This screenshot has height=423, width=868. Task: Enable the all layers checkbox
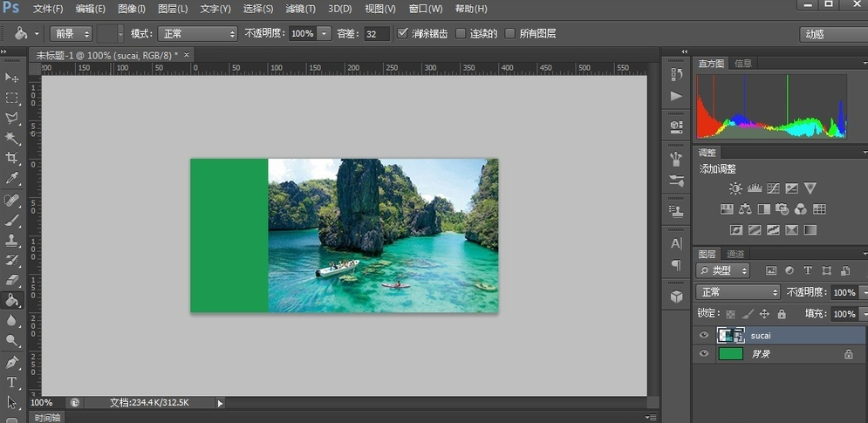[510, 33]
